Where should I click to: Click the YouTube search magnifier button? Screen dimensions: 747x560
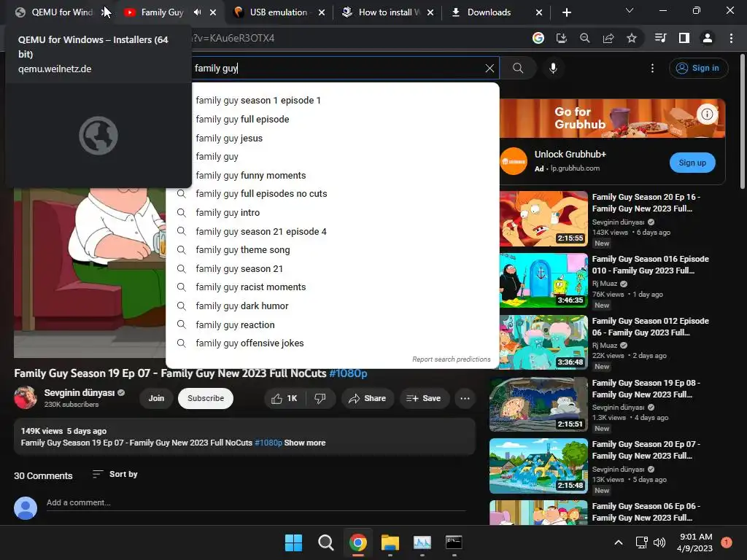coord(518,68)
